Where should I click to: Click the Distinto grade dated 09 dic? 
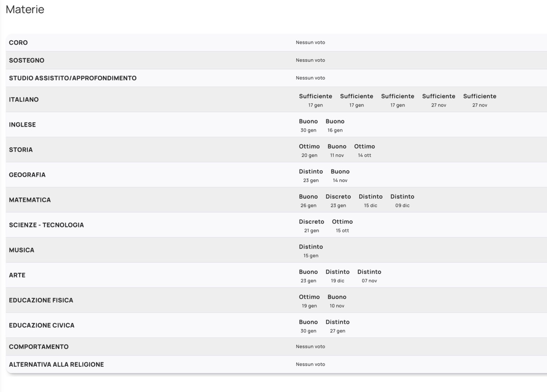(x=402, y=200)
